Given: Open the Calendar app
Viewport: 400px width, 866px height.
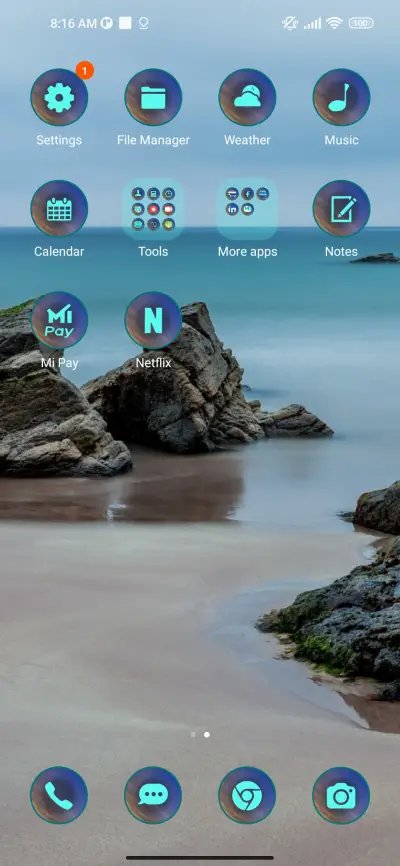Looking at the screenshot, I should [x=59, y=209].
